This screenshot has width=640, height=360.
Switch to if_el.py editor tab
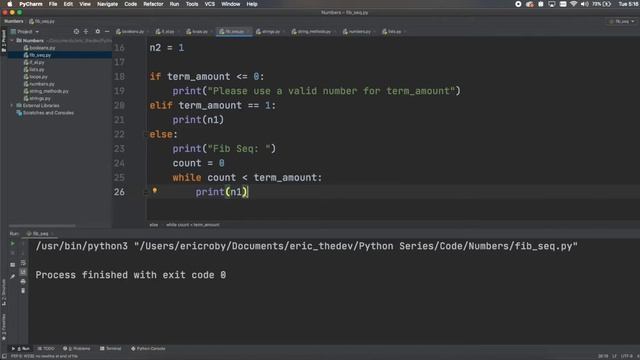165,31
